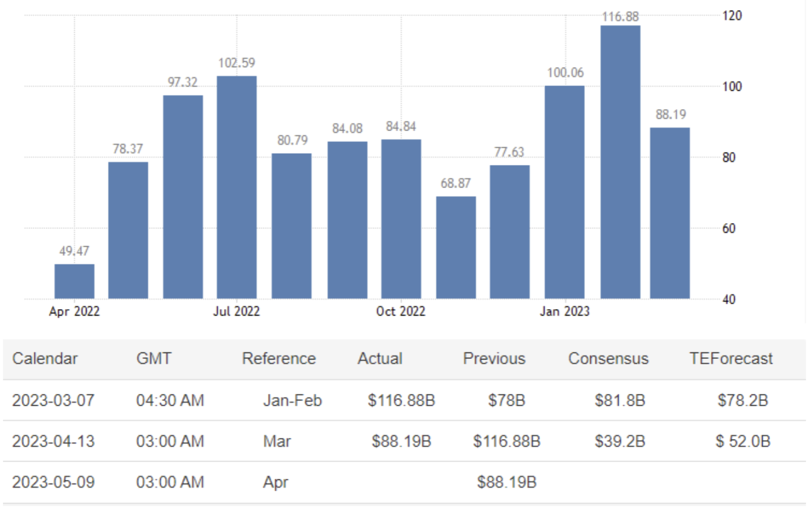Select the bar with value 100.06
The width and height of the screenshot is (812, 509).
(x=564, y=192)
